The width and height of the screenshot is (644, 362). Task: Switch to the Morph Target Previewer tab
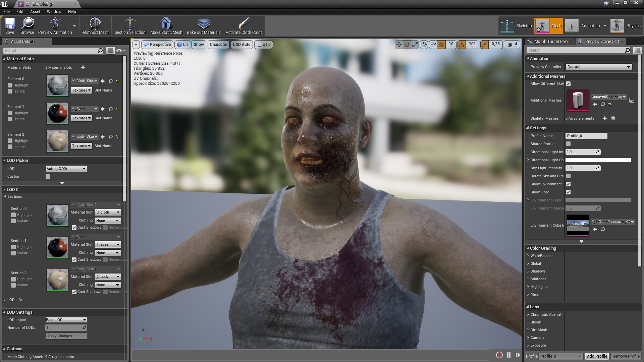550,42
